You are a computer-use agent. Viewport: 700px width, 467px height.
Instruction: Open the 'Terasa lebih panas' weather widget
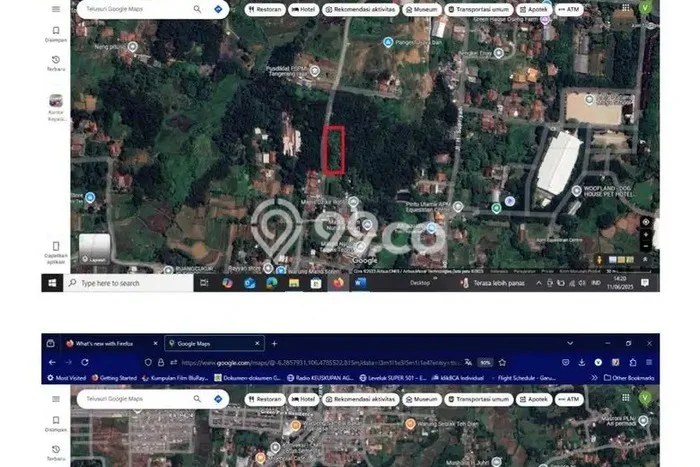coord(493,283)
